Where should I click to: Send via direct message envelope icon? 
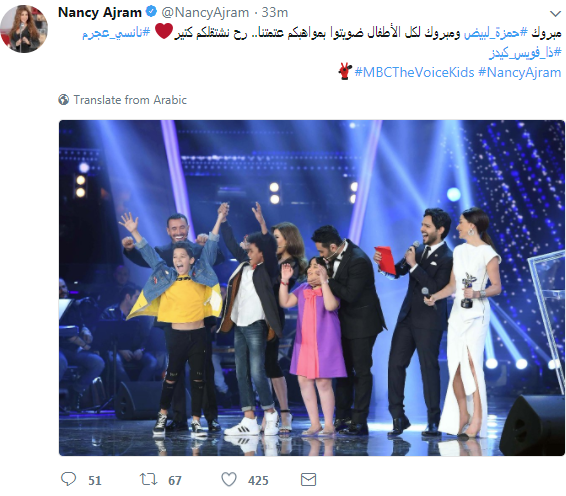(x=309, y=479)
